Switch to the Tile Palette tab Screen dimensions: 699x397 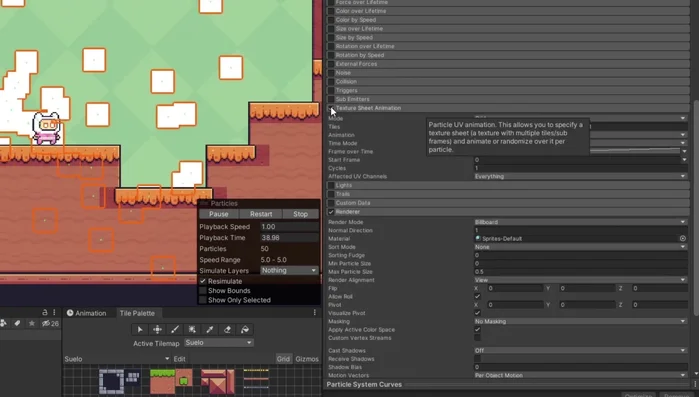(x=137, y=313)
